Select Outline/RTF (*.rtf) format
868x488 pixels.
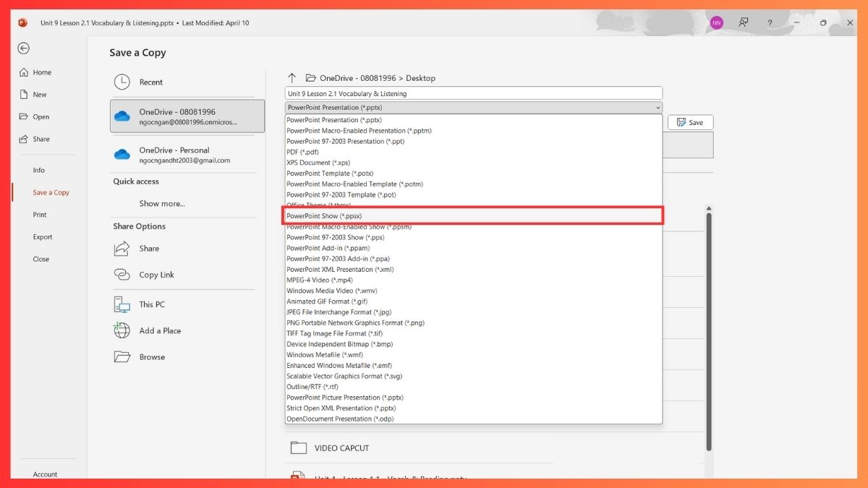(474, 387)
